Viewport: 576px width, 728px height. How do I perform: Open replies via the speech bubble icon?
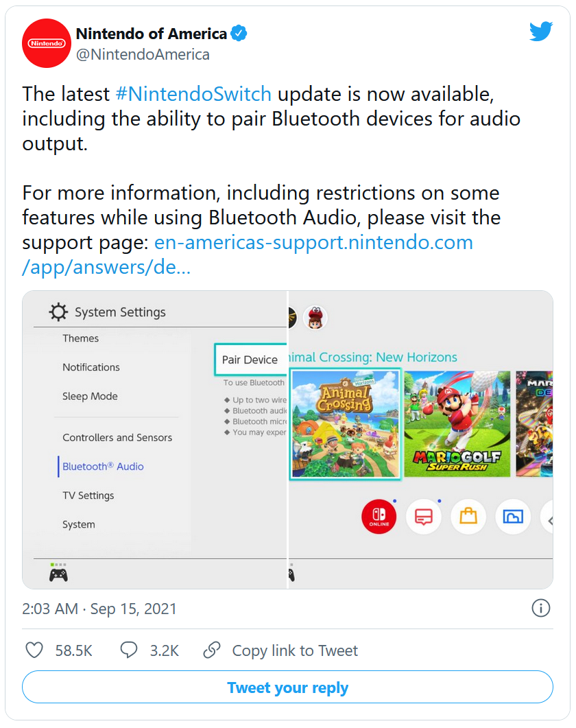point(128,650)
